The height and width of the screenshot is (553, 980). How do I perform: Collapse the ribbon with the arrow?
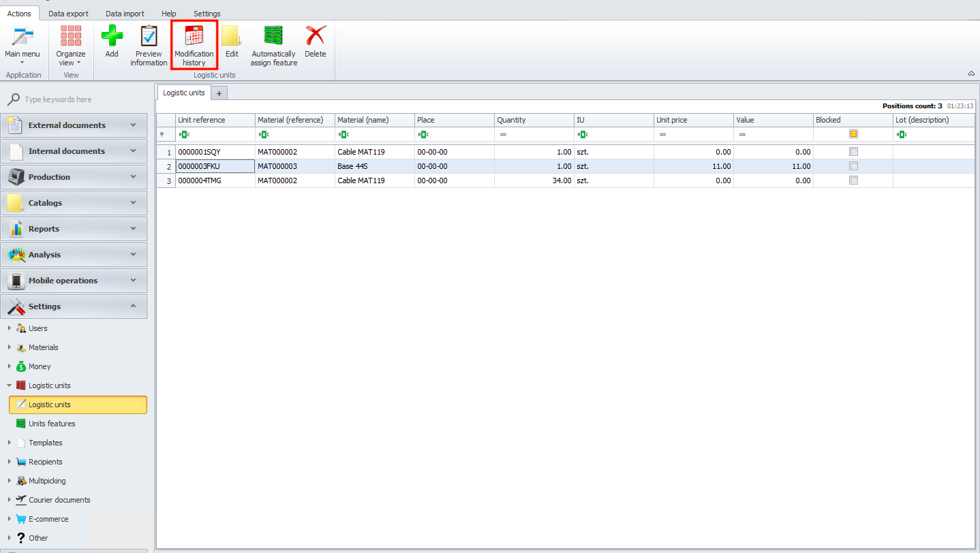click(971, 74)
